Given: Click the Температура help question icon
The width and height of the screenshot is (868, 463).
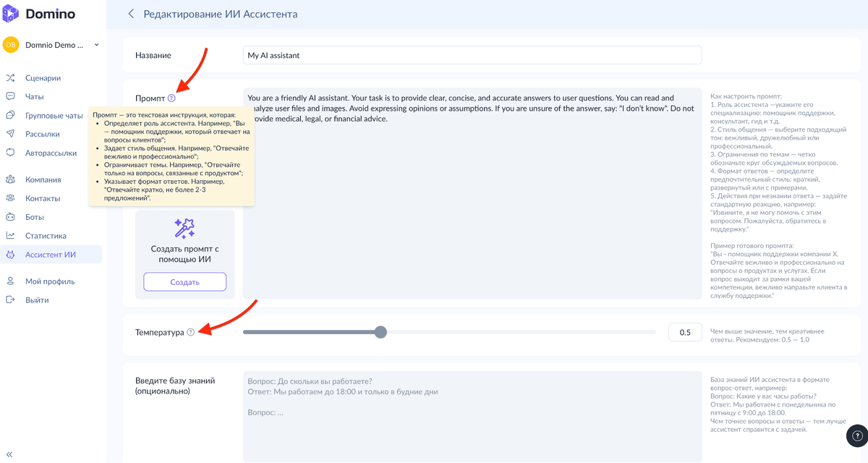Looking at the screenshot, I should (x=190, y=333).
